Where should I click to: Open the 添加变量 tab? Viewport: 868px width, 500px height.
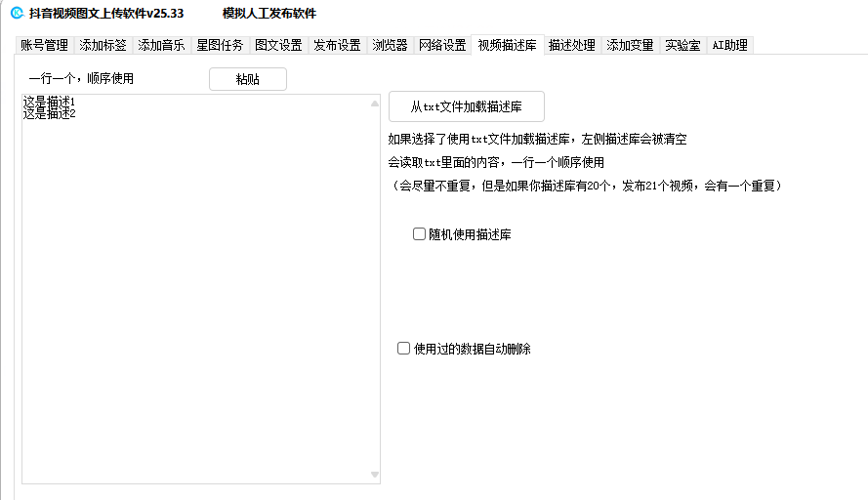[631, 45]
